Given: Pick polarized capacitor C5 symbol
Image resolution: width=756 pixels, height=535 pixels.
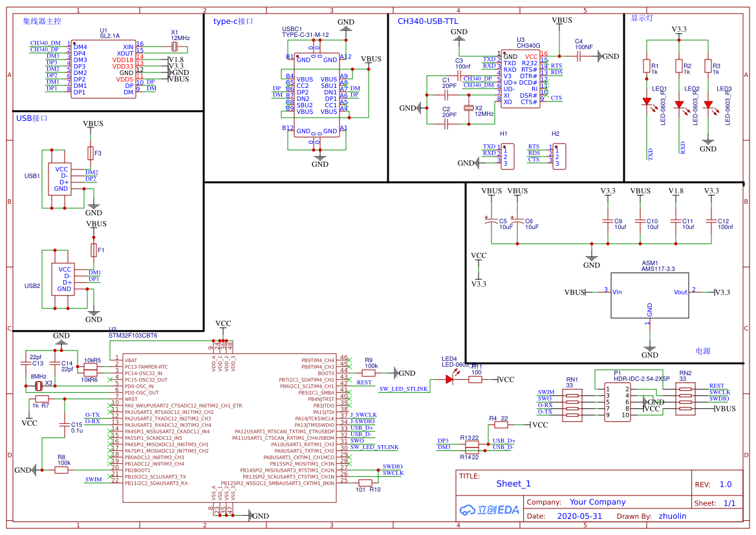Looking at the screenshot, I should 491,221.
